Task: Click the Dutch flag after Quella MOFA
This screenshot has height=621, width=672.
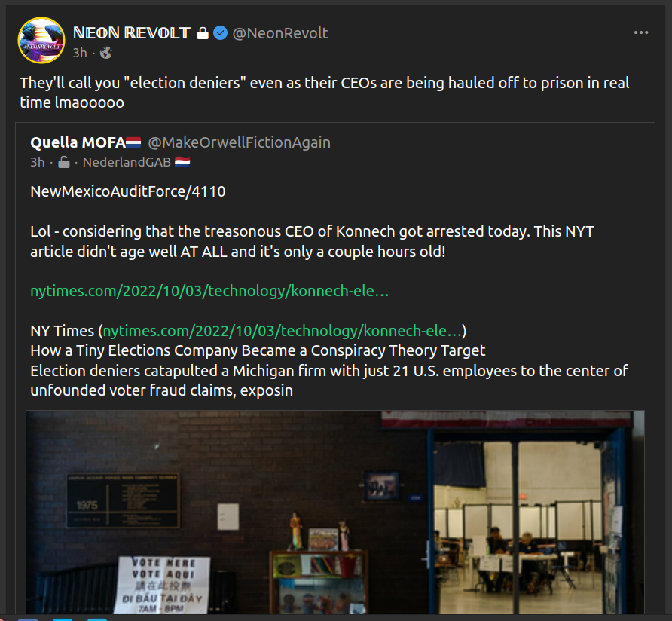Action: pyautogui.click(x=133, y=142)
